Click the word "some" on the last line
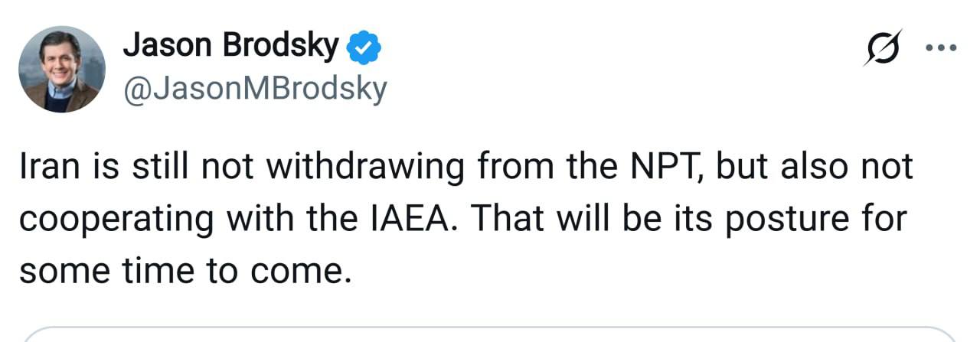This screenshot has width=980, height=342. click(60, 272)
